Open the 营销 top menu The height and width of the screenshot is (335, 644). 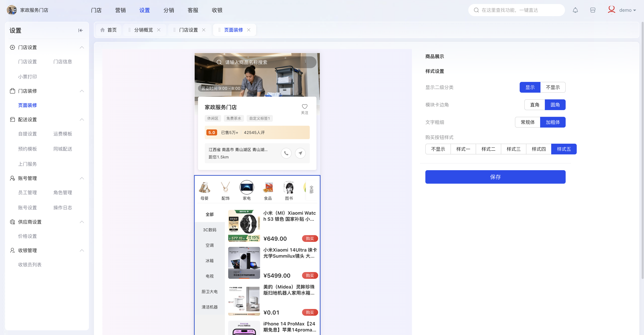[120, 10]
